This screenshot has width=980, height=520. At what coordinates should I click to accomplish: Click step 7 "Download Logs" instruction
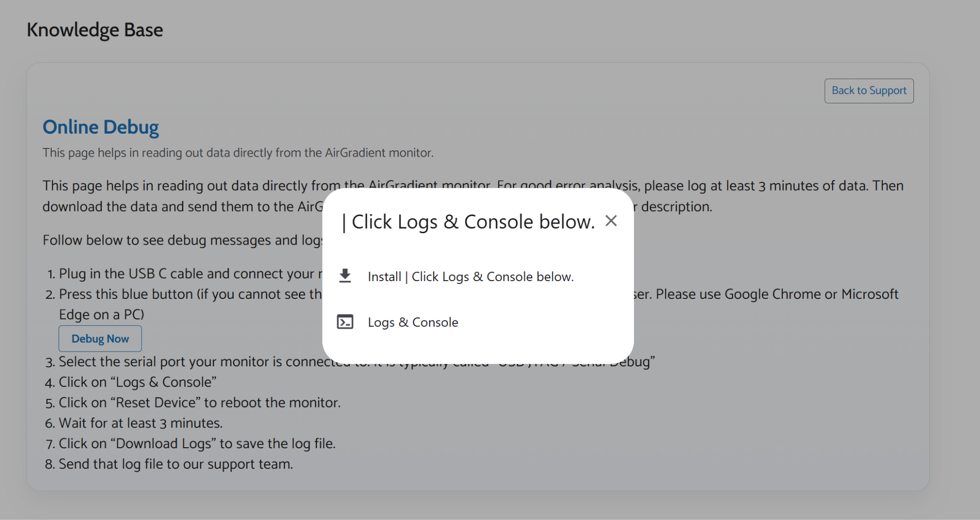[197, 444]
